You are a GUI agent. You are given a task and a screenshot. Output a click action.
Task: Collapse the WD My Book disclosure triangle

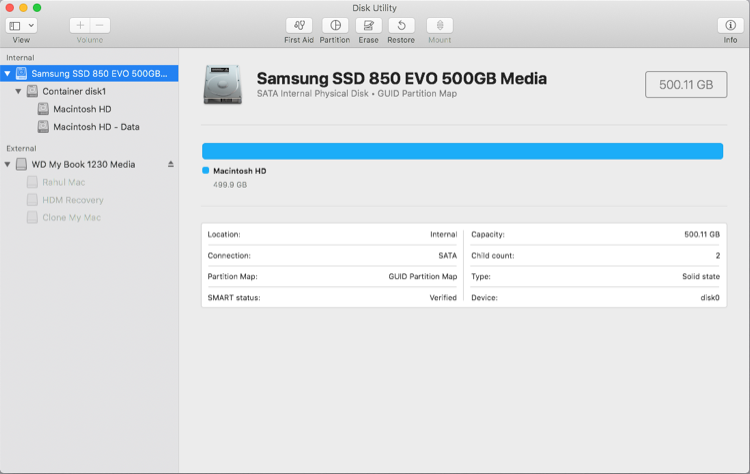pyautogui.click(x=8, y=164)
